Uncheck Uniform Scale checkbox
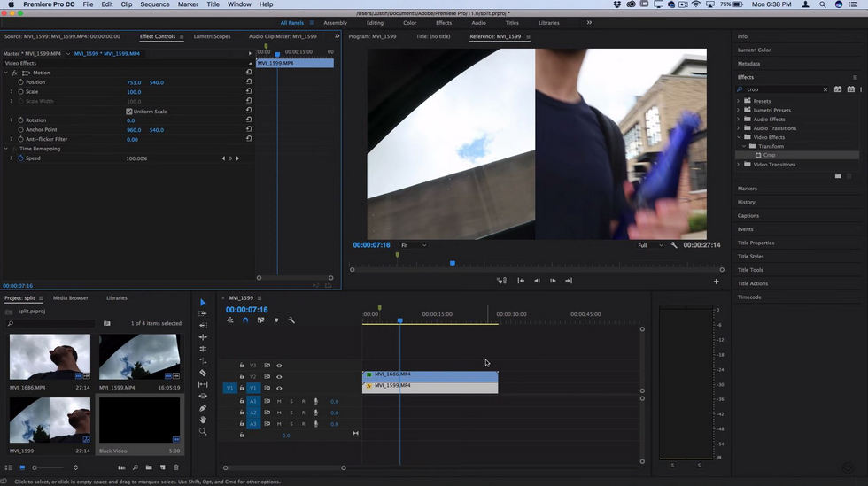868x486 pixels. tap(129, 112)
